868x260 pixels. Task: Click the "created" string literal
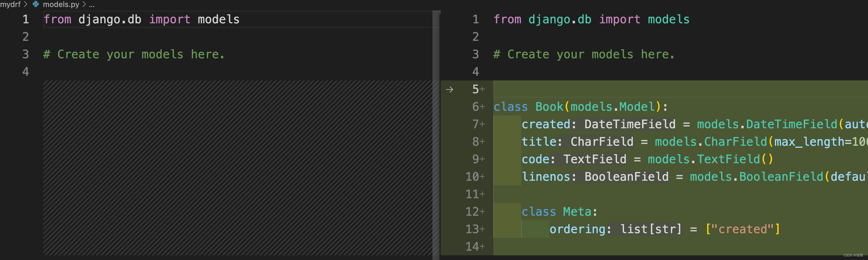click(742, 229)
